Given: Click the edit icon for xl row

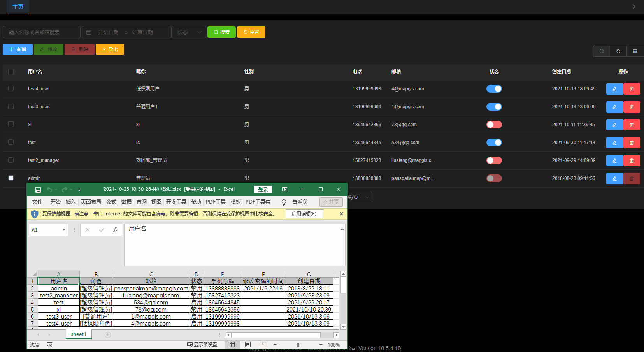Looking at the screenshot, I should coord(614,125).
